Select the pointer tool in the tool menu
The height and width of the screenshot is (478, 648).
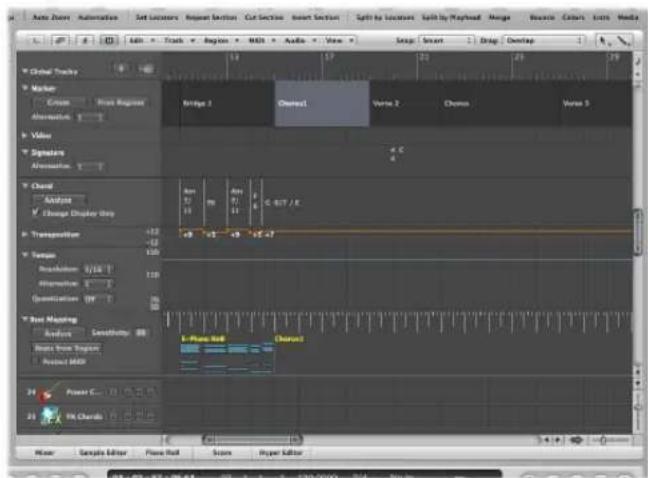(x=604, y=40)
